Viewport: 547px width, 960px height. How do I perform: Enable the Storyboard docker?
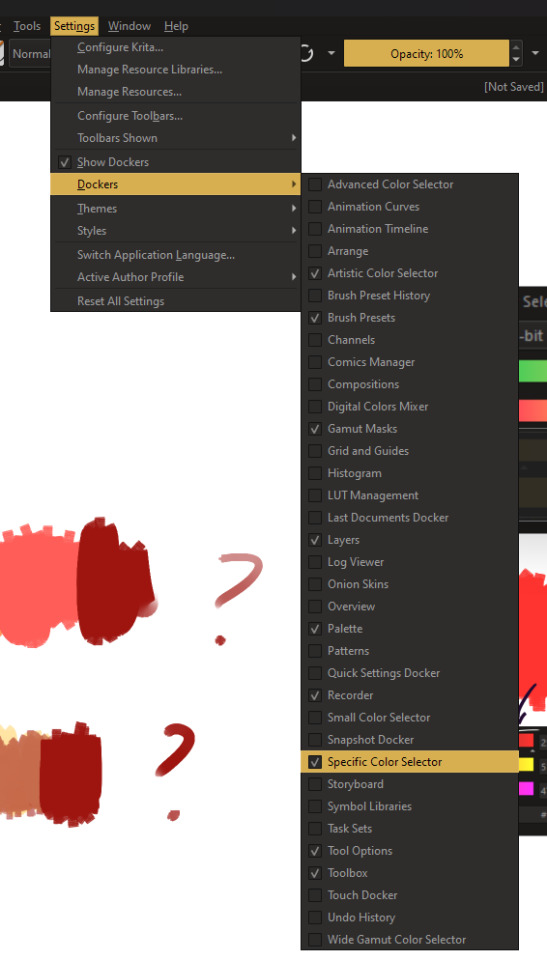pyautogui.click(x=409, y=784)
